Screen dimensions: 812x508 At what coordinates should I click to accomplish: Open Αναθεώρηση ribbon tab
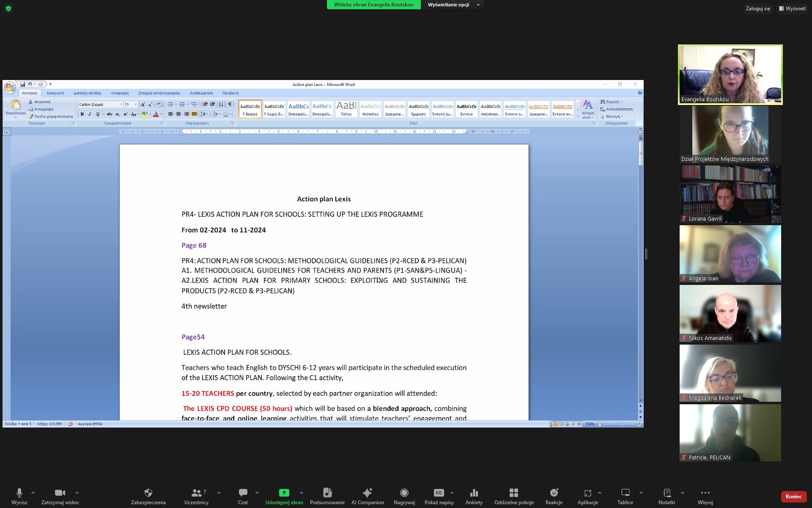click(201, 93)
